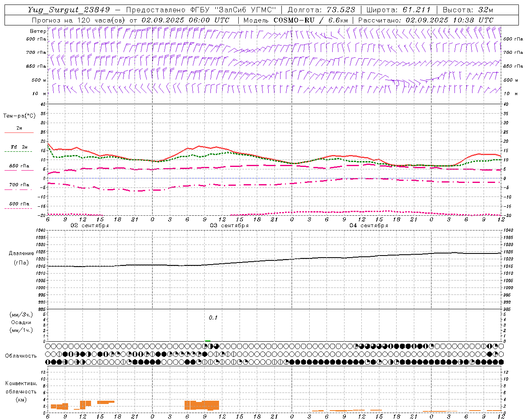Click the 500 гПа temperature legend entry
Screen dimensions: 525x420
click(19, 204)
